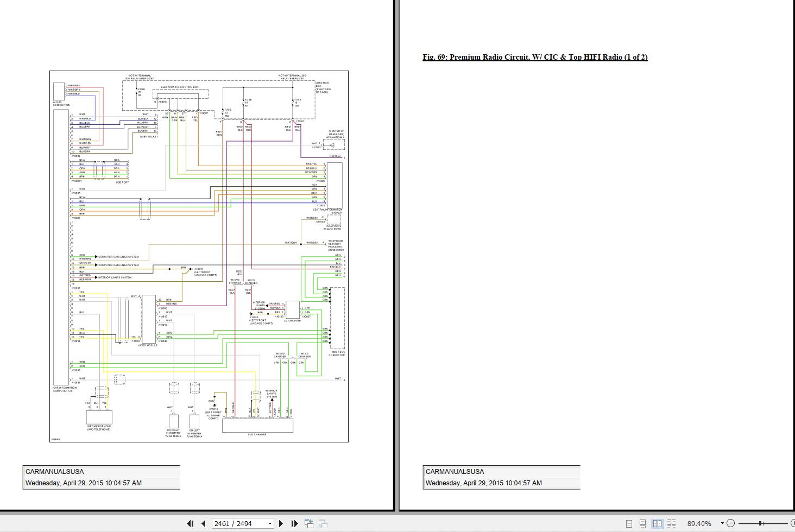Select the wiring diagram on the left page
Image resolution: width=795 pixels, height=532 pixels.
click(x=198, y=255)
